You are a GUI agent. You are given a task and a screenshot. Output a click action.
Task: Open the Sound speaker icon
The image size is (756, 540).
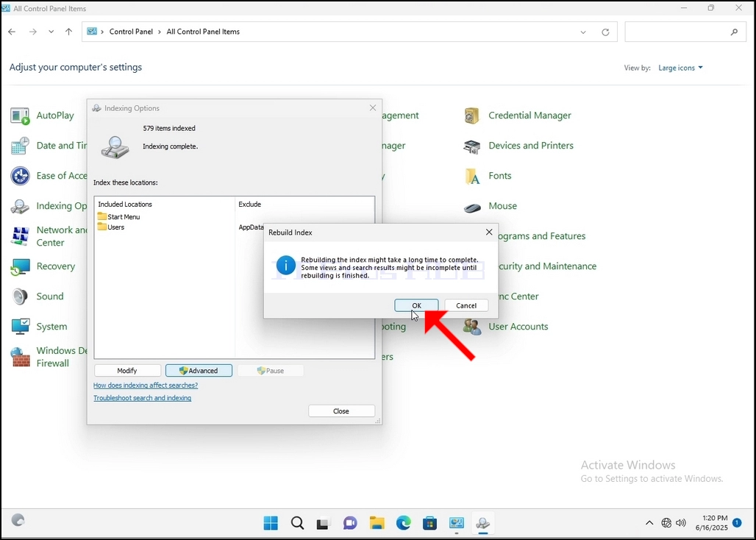click(x=20, y=296)
